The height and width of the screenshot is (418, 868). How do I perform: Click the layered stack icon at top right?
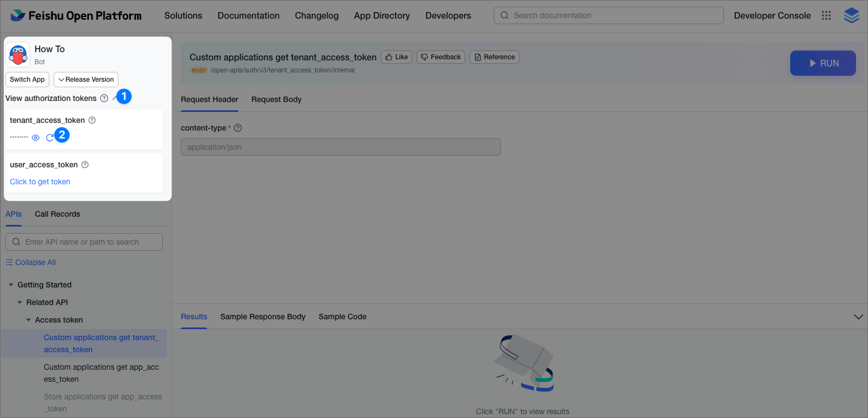(x=852, y=15)
